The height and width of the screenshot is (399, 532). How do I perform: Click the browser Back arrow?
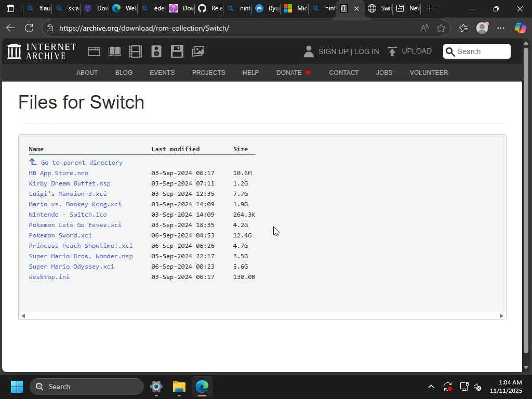[10, 28]
